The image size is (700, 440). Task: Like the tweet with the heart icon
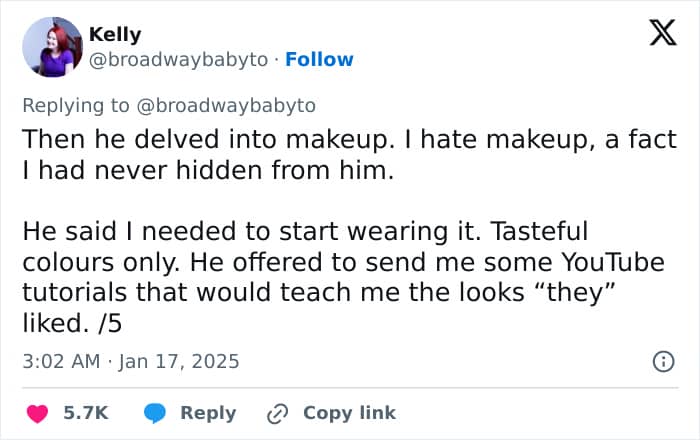click(x=37, y=413)
